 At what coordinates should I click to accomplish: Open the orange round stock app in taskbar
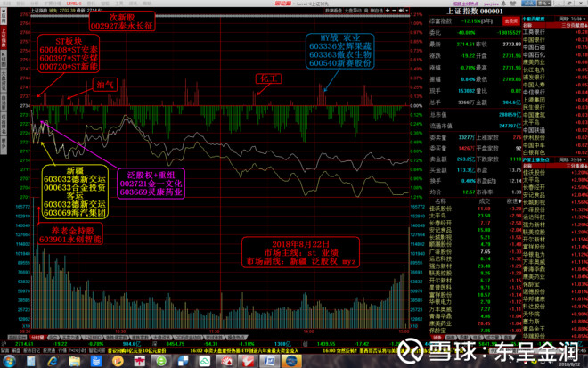coord(118,362)
